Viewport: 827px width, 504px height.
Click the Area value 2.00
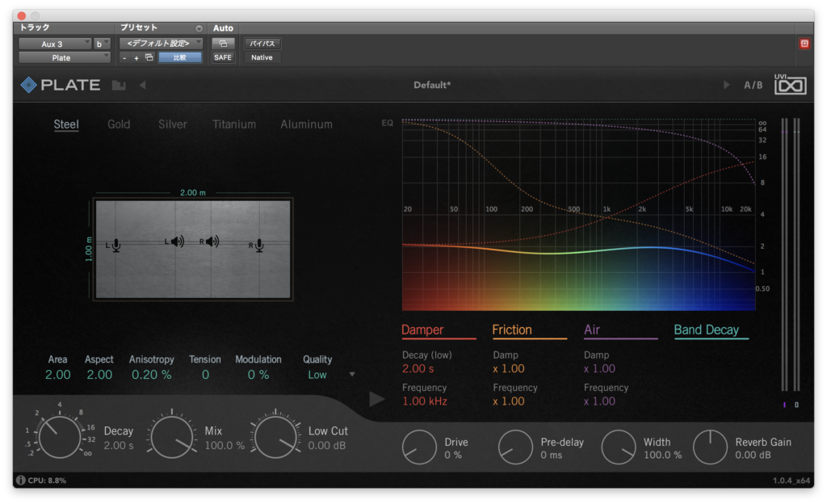[x=57, y=375]
